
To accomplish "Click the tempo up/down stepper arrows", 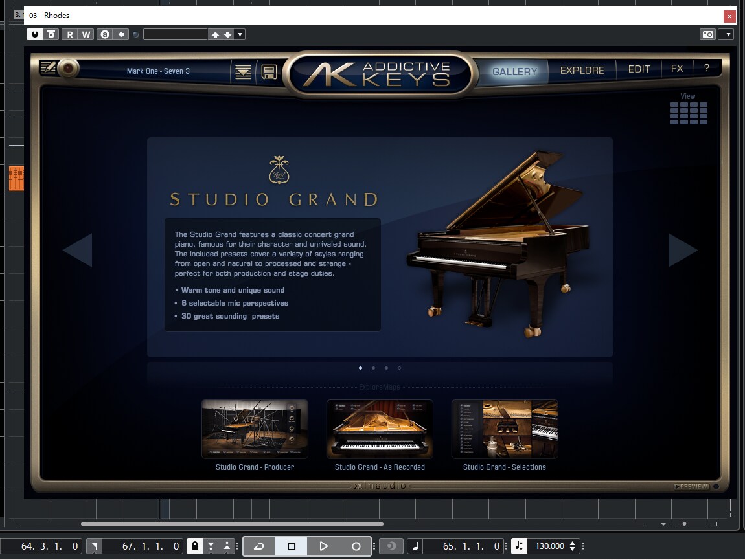I will pos(573,546).
